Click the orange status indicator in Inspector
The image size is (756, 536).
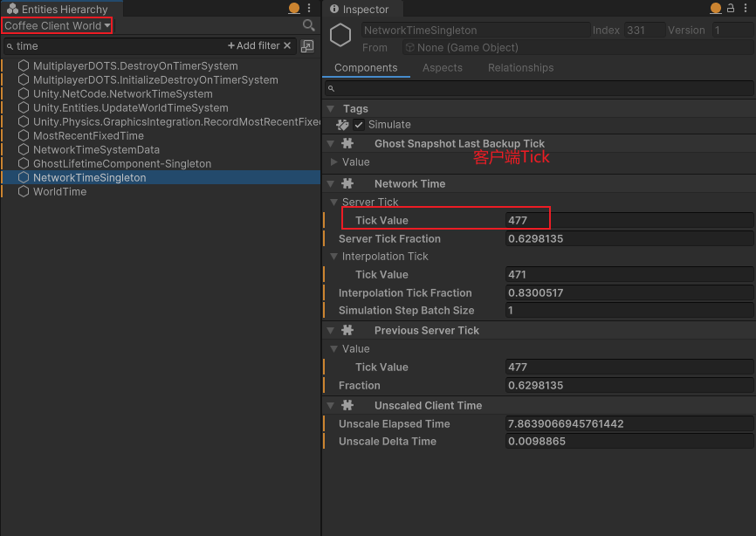click(x=716, y=8)
